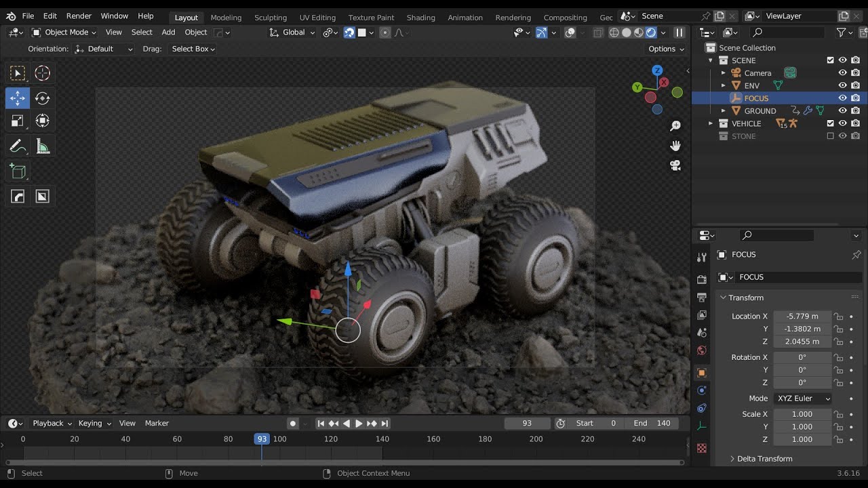Viewport: 868px width, 488px height.
Task: Hide FOCUS object in viewport
Action: coord(843,98)
